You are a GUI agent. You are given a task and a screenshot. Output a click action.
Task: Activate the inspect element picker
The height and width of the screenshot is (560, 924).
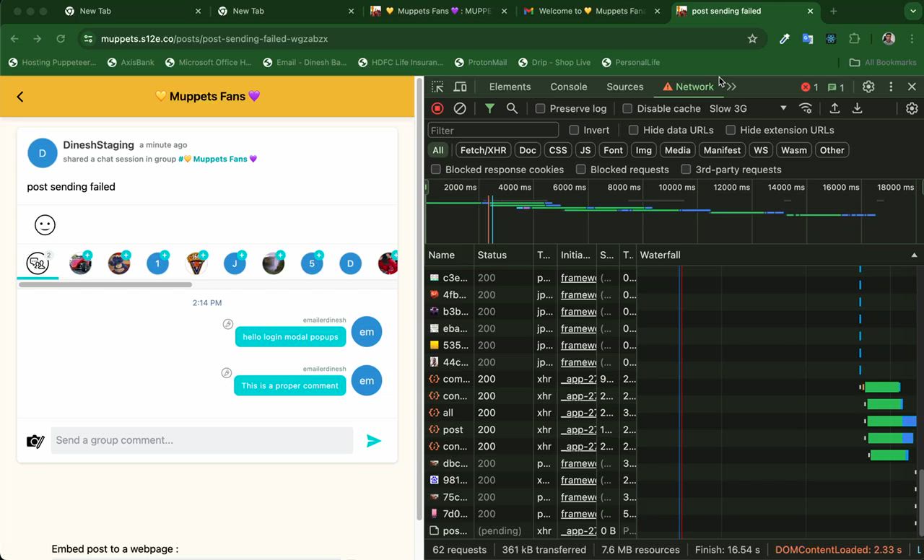click(x=437, y=87)
